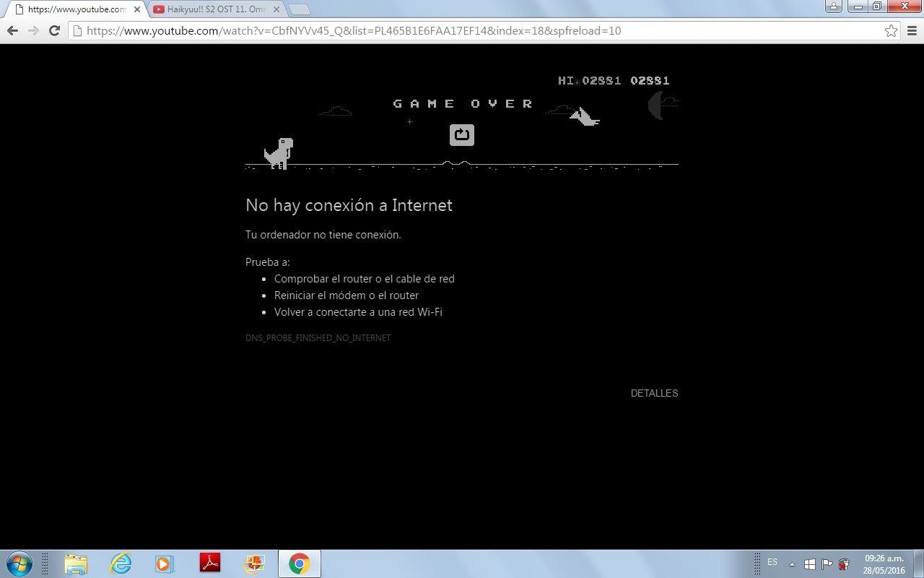The height and width of the screenshot is (578, 924).
Task: Minimize the Chrome window
Action: click(858, 6)
